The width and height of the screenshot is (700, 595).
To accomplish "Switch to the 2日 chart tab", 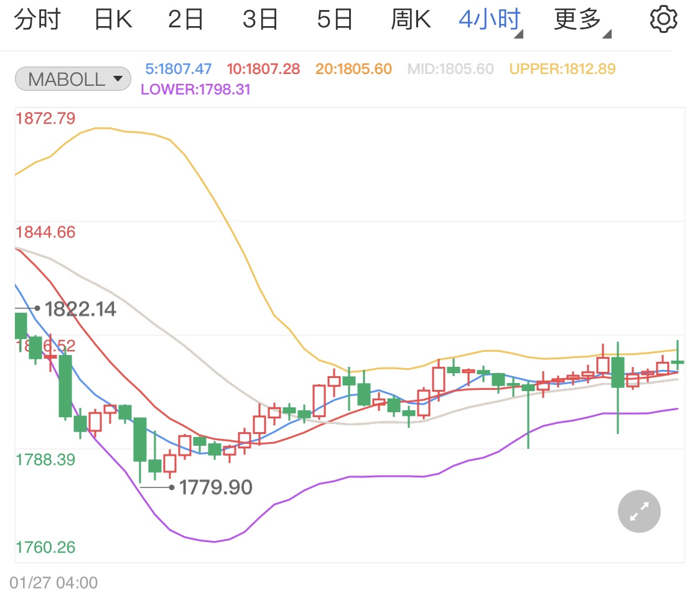I will tap(185, 20).
